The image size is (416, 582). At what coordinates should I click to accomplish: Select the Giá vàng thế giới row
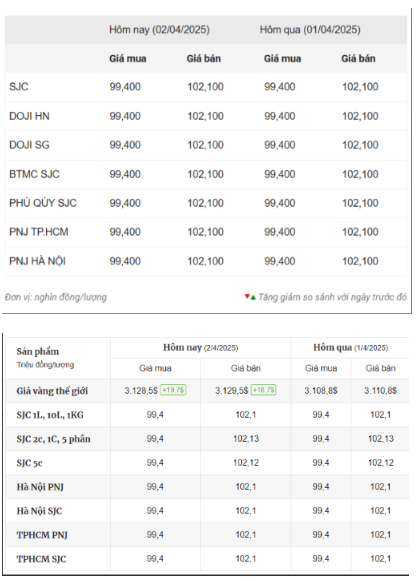click(207, 390)
